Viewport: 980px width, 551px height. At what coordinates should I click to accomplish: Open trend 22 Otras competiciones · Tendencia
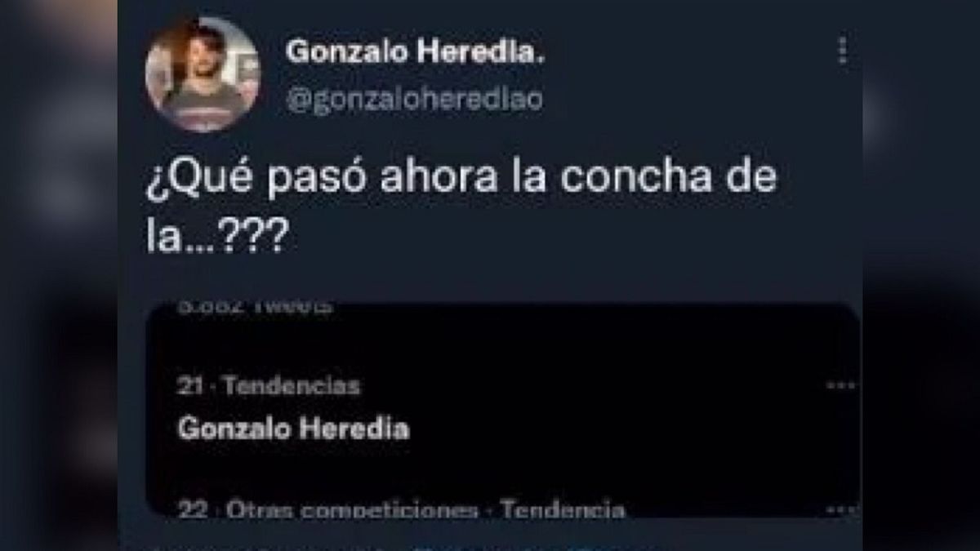click(401, 510)
